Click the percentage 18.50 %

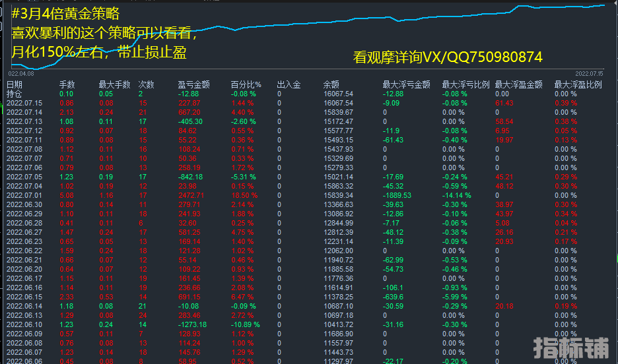[x=244, y=196]
